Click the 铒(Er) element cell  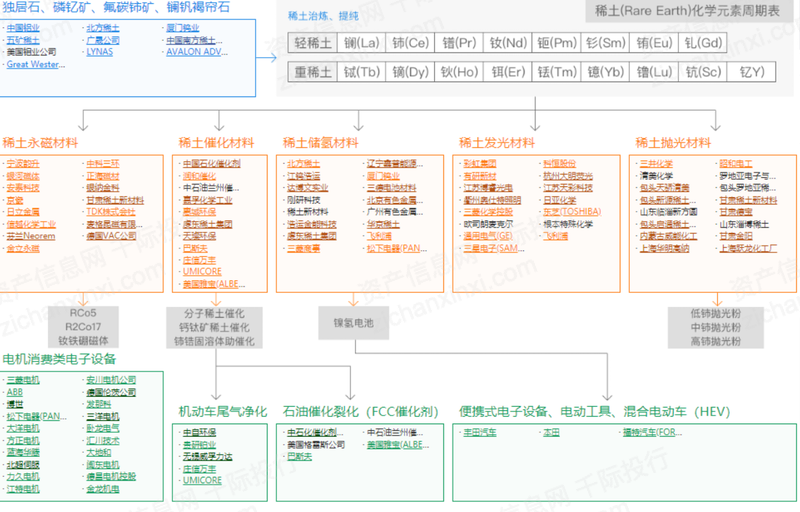tap(508, 72)
